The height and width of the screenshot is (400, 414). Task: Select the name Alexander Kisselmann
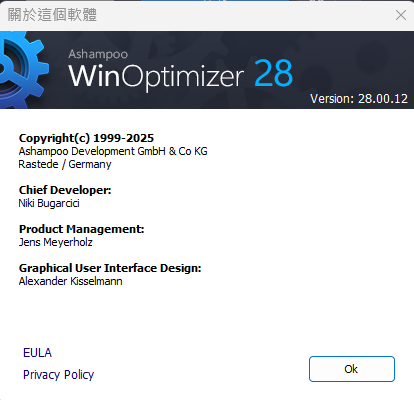(70, 281)
